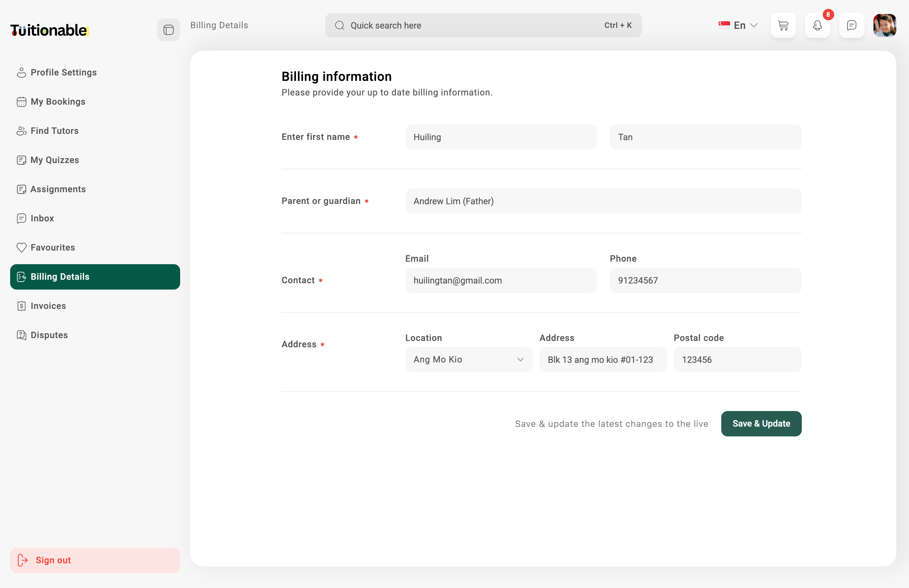Collapse the sidebar using the panel toggle icon
The image size is (909, 588).
coord(168,30)
